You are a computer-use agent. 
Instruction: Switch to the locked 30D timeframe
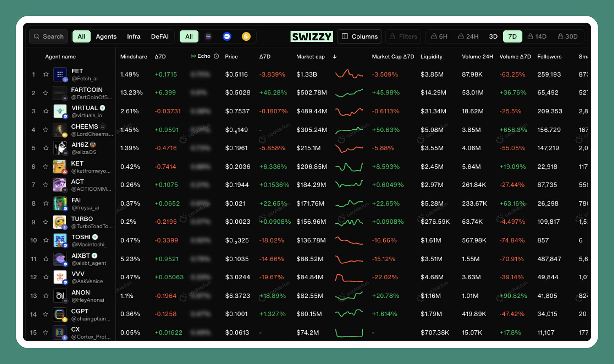click(x=568, y=37)
